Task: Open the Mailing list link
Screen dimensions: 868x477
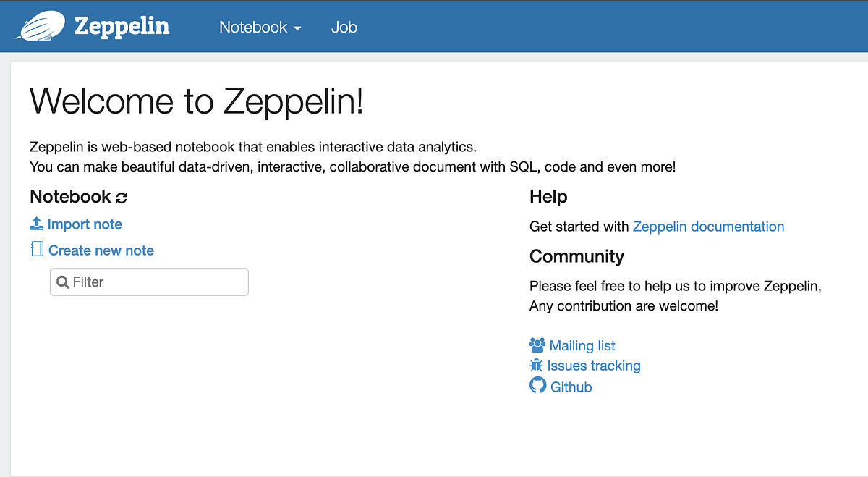Action: [x=582, y=345]
